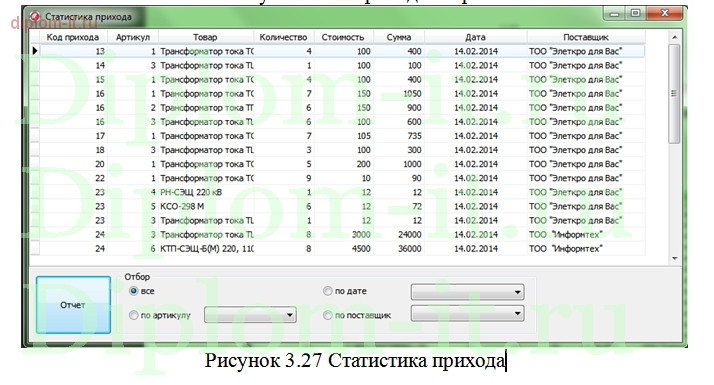This screenshot has width=714, height=385.
Task: Click code cell 20
Action: [73, 164]
